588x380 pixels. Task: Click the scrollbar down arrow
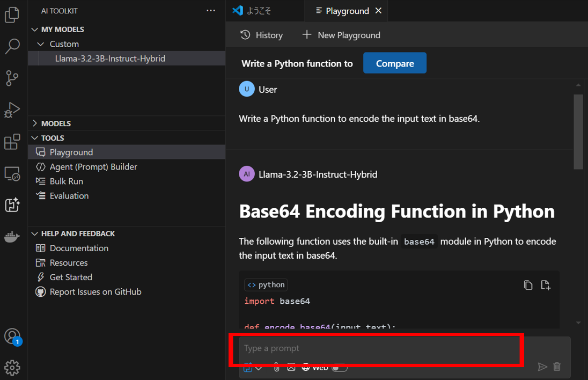[x=578, y=323]
